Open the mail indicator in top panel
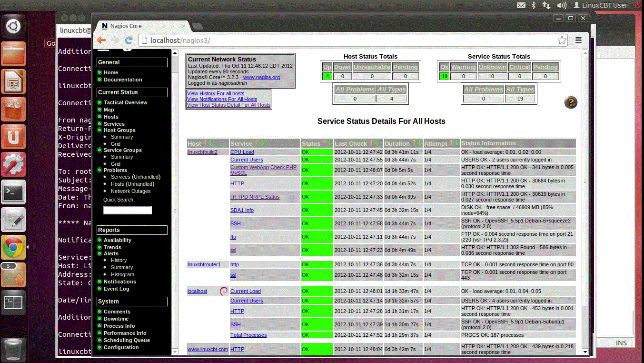The height and width of the screenshot is (363, 644). tap(521, 5)
